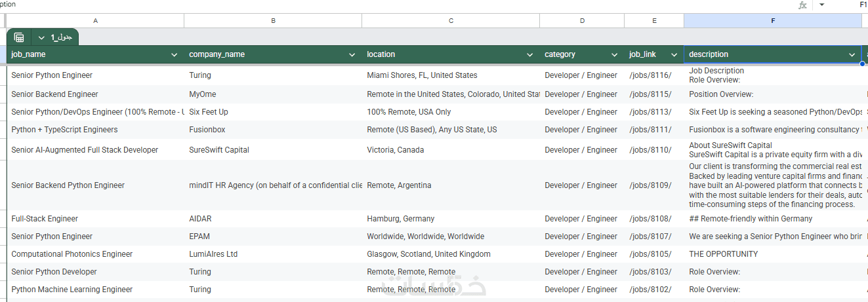Select the Victoria, Canada location cell
This screenshot has width=868, height=302.
pyautogui.click(x=451, y=150)
